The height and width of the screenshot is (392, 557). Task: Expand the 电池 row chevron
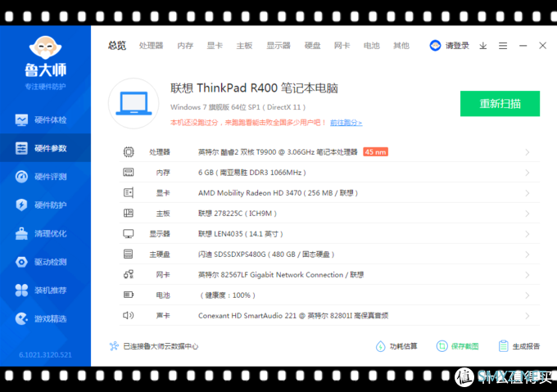(528, 295)
